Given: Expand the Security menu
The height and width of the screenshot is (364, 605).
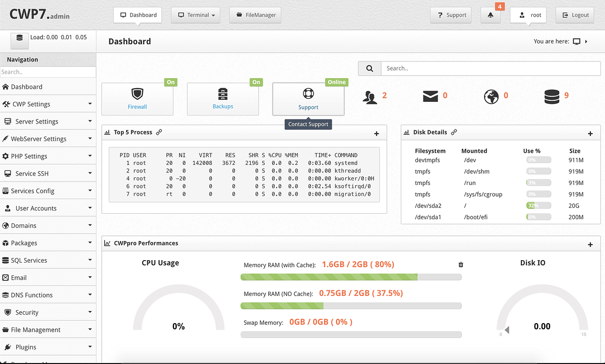Looking at the screenshot, I should (x=48, y=312).
